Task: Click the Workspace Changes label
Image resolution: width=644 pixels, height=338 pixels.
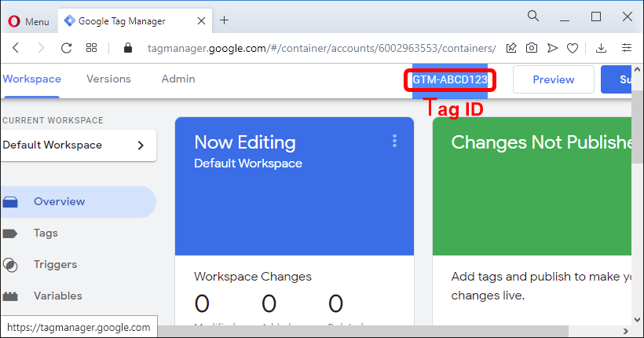Action: pyautogui.click(x=253, y=277)
